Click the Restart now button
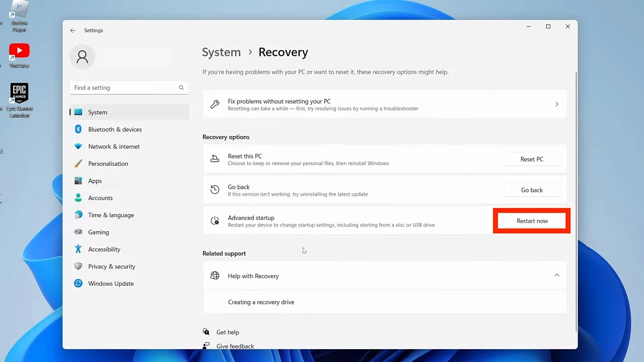Viewport: 644px width, 362px height. tap(532, 221)
